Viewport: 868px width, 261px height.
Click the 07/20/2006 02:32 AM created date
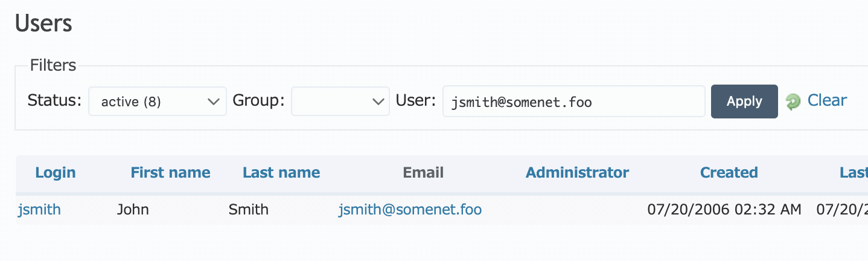coord(724,210)
